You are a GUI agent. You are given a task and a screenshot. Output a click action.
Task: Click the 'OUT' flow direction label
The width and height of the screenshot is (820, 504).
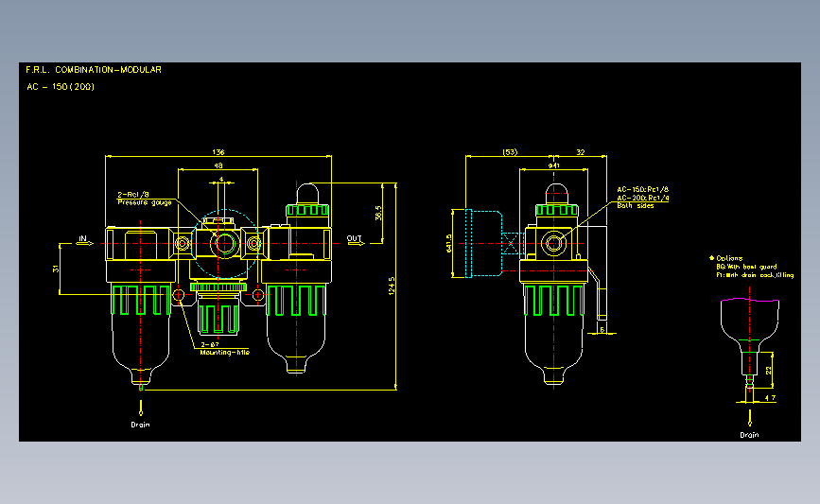coord(354,238)
